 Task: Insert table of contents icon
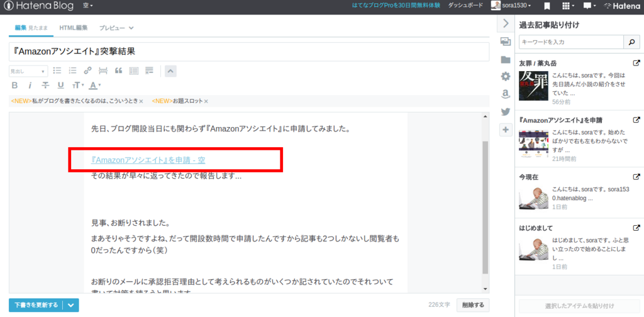[x=133, y=70]
